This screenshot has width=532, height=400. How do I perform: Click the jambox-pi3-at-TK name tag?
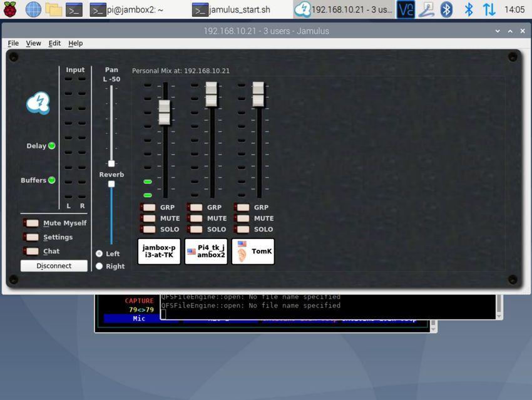159,252
